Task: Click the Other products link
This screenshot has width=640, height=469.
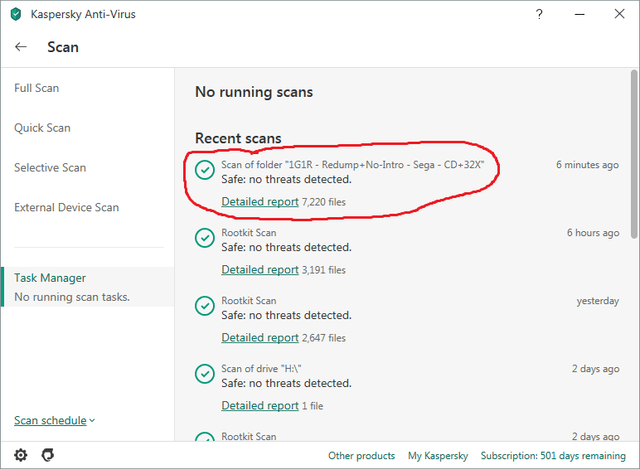Action: click(x=361, y=456)
